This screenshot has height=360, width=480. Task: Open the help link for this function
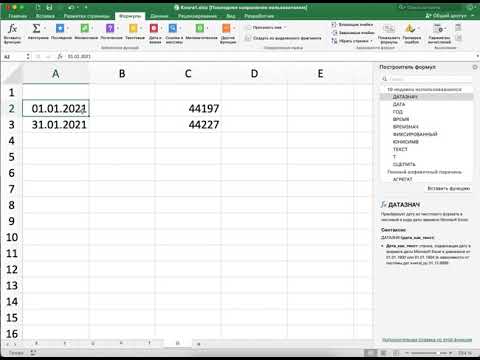click(427, 340)
